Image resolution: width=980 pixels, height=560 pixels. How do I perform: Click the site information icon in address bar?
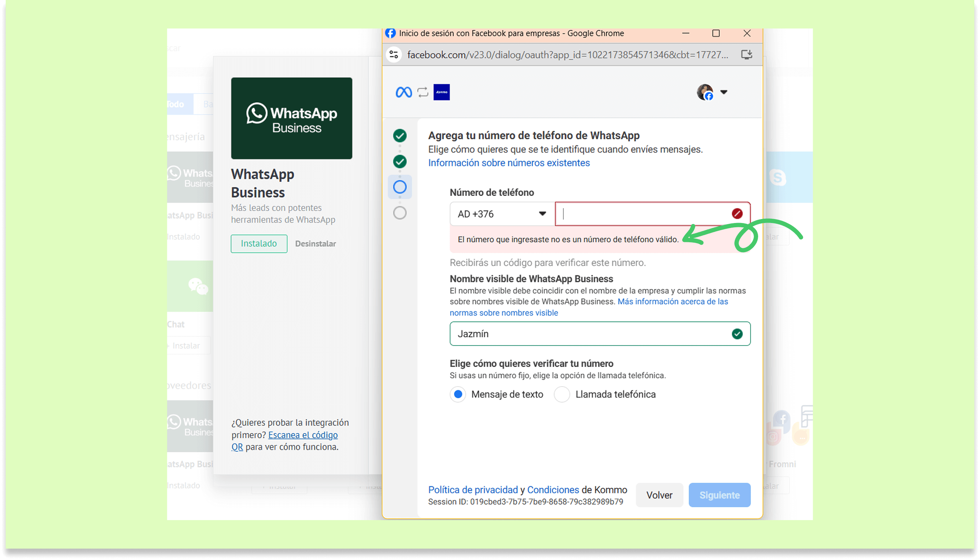(x=394, y=55)
